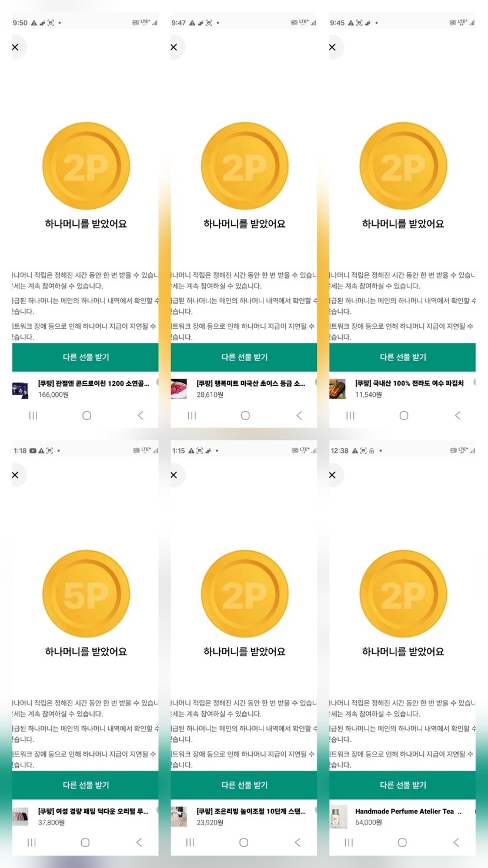Tap the Handmade Perfume Atelier bottle thumbnail

(x=339, y=816)
